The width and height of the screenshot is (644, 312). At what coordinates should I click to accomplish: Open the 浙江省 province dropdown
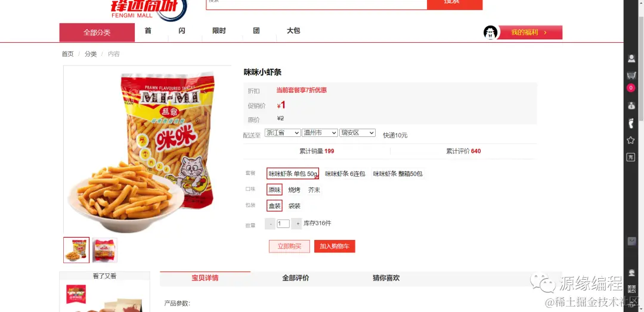[x=283, y=133]
